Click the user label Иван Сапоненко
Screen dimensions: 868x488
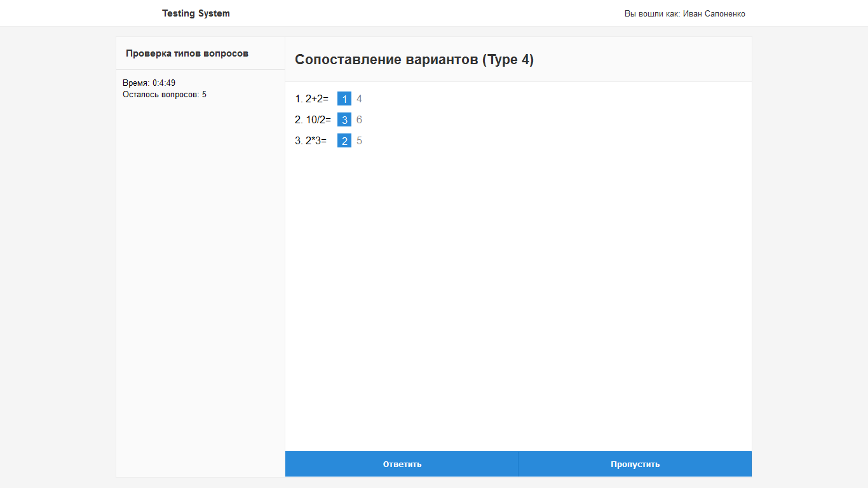[714, 13]
